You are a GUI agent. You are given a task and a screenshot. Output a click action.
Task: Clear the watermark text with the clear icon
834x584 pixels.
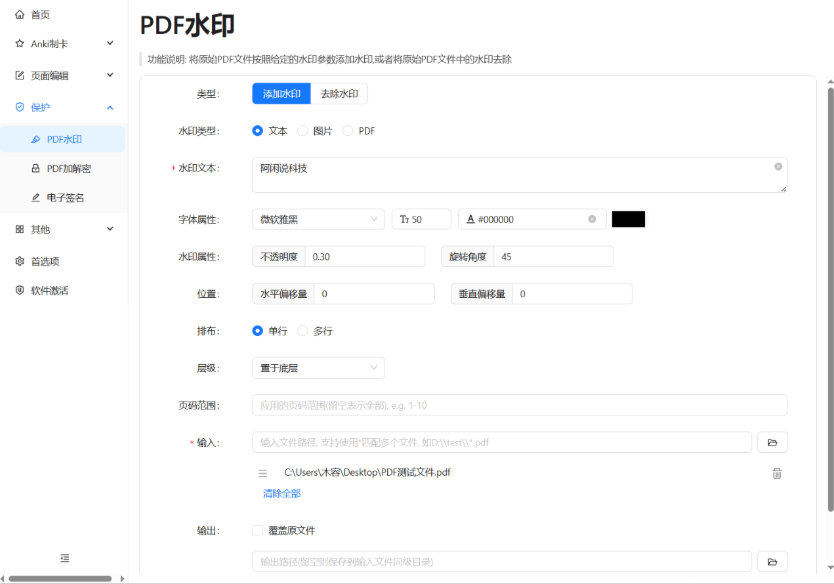[x=778, y=166]
